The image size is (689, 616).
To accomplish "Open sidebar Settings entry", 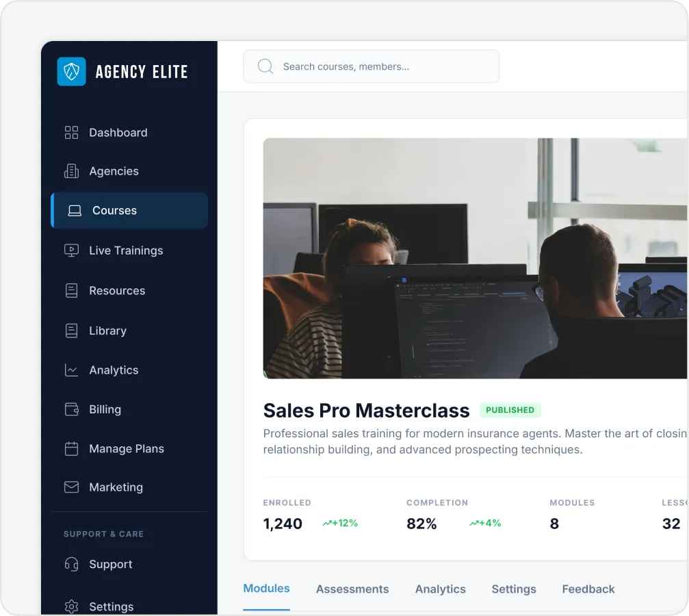I will [x=129, y=607].
